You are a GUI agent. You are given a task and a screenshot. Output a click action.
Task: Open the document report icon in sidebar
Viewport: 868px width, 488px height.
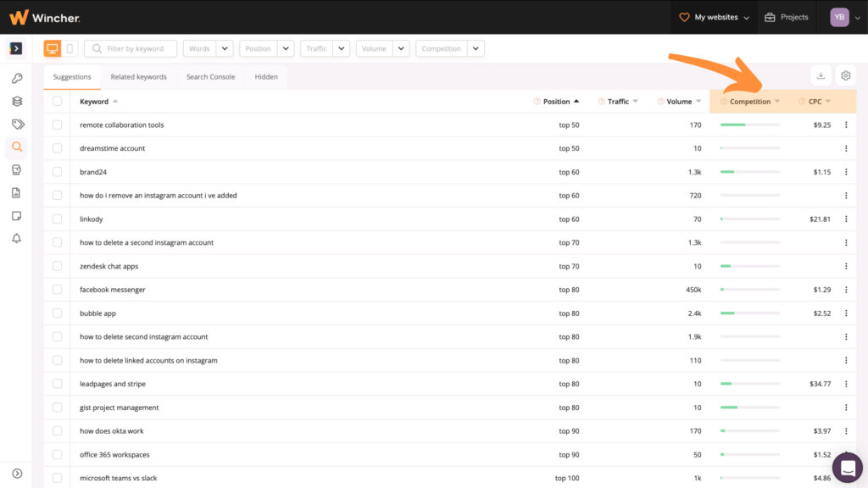click(x=16, y=193)
